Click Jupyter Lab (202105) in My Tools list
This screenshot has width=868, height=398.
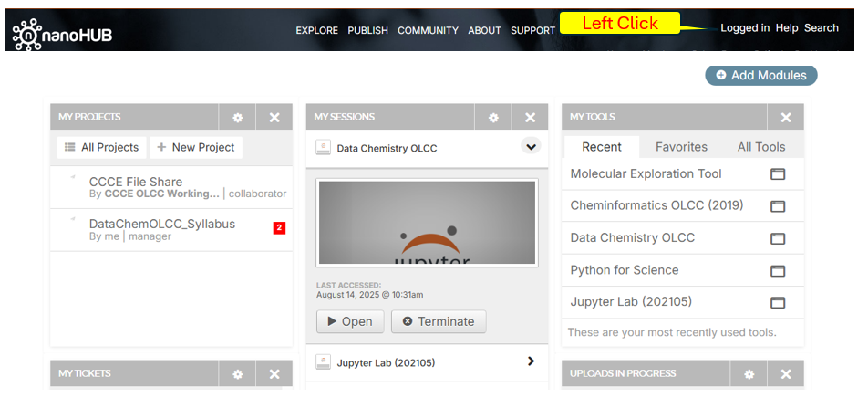click(631, 302)
